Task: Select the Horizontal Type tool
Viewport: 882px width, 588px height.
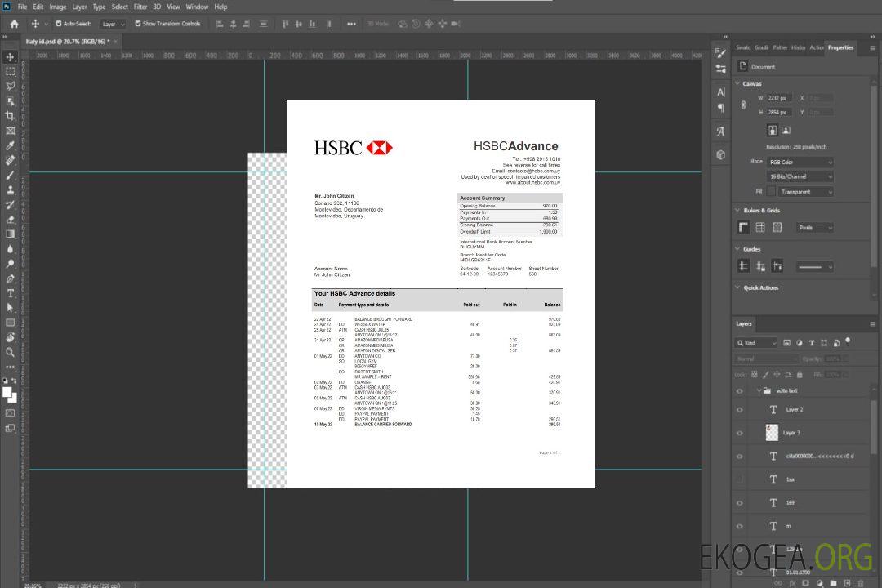Action: tap(10, 293)
